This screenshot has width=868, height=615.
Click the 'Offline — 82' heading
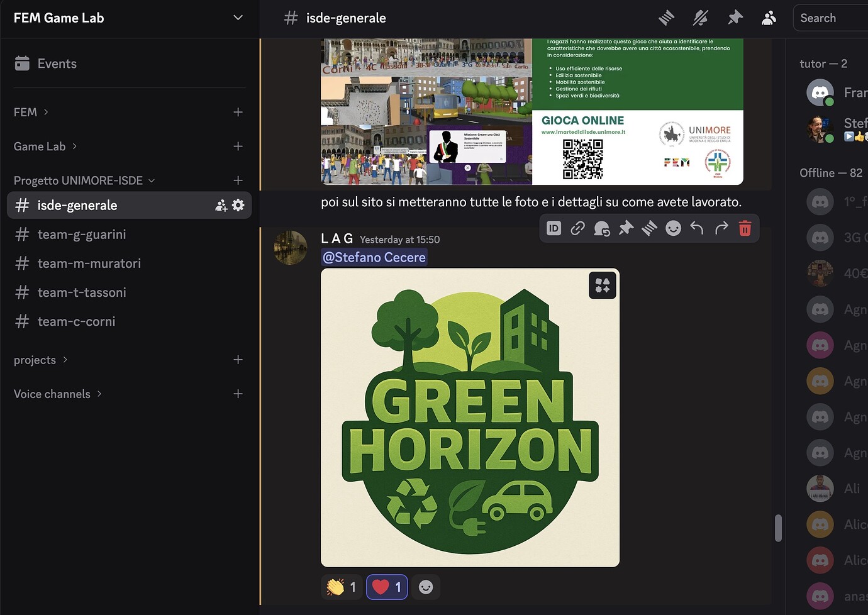coord(831,173)
